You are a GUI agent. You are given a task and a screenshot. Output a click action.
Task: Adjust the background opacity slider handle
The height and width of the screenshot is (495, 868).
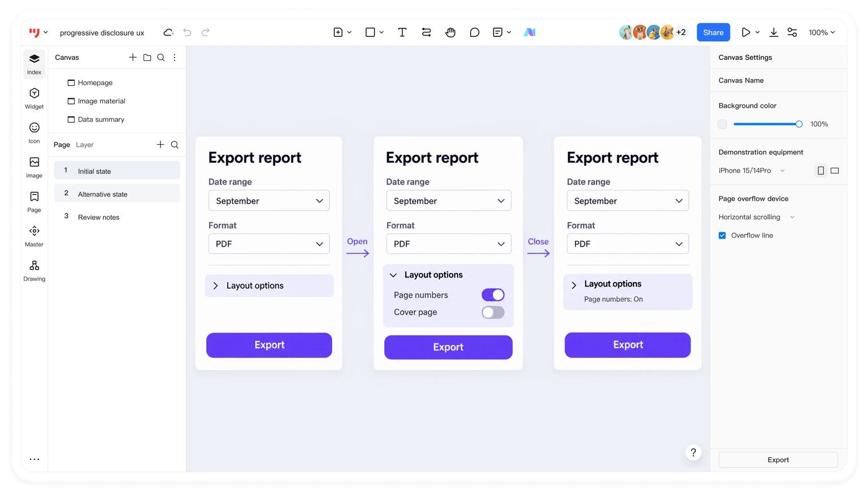pyautogui.click(x=799, y=124)
